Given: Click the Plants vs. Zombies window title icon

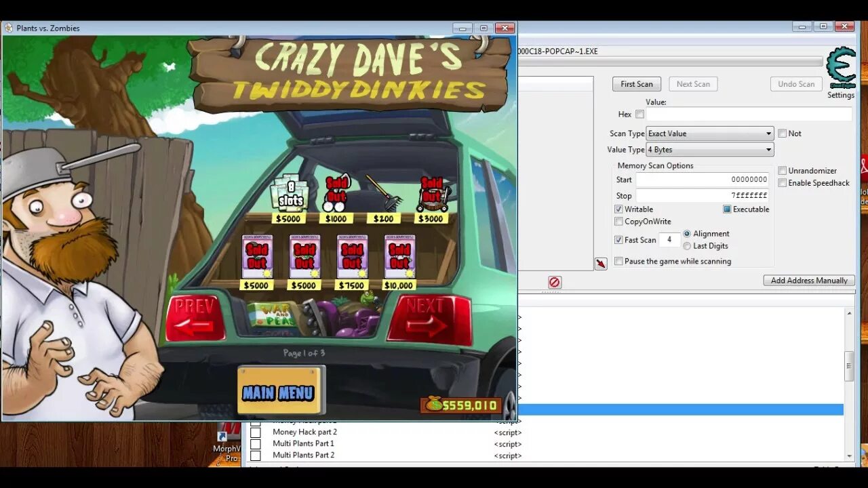Looking at the screenshot, I should click(9, 28).
